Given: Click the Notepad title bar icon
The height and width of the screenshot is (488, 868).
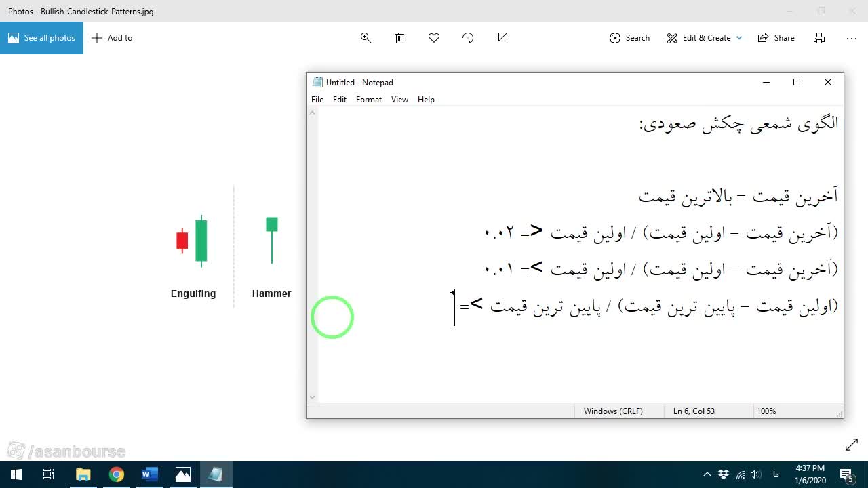Looking at the screenshot, I should pos(317,82).
